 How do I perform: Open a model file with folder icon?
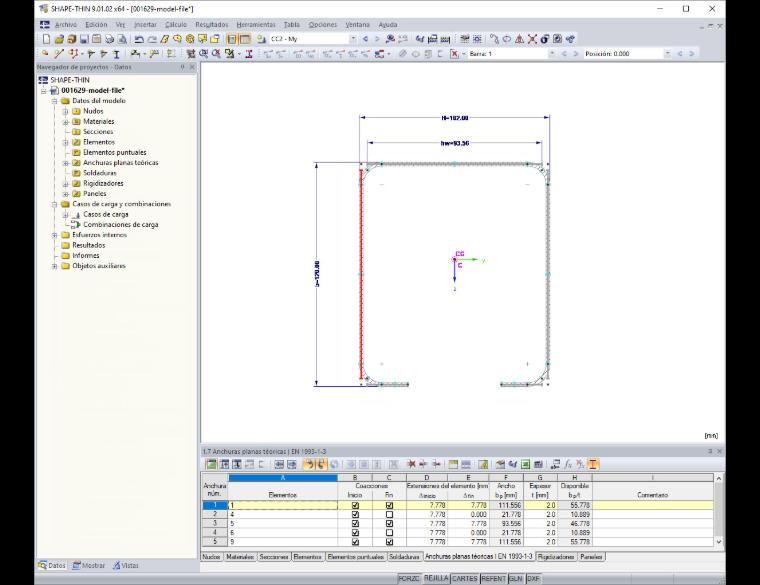pyautogui.click(x=59, y=39)
